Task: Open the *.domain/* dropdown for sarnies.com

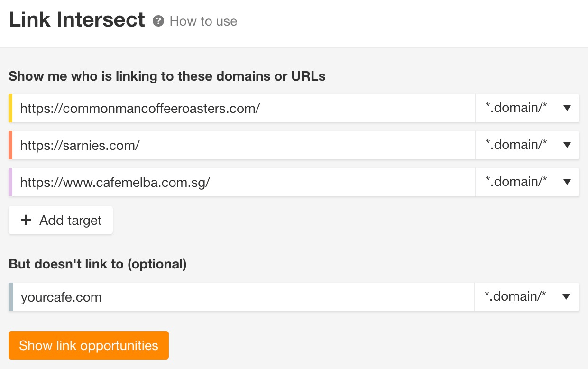Action: click(x=526, y=145)
